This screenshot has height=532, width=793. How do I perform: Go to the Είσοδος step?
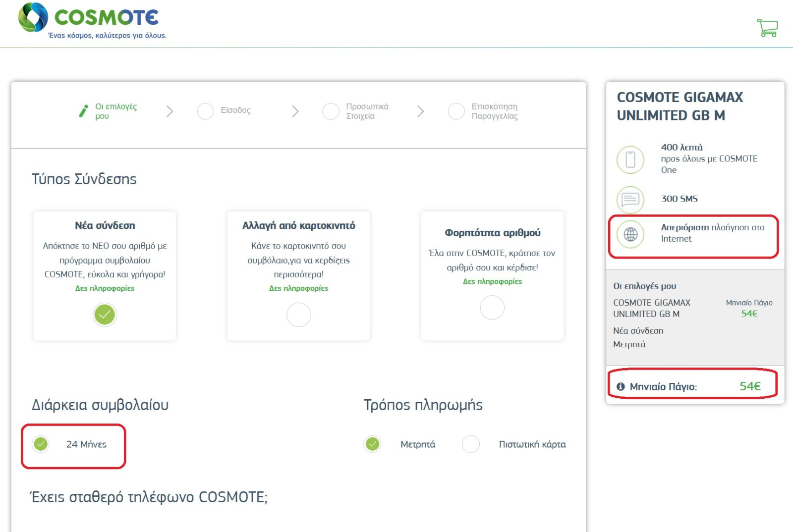coord(224,111)
